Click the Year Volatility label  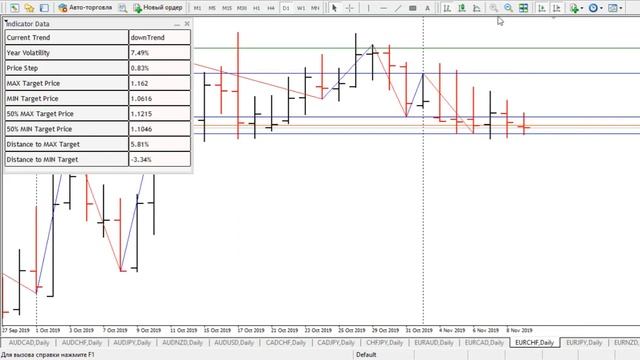(x=28, y=53)
